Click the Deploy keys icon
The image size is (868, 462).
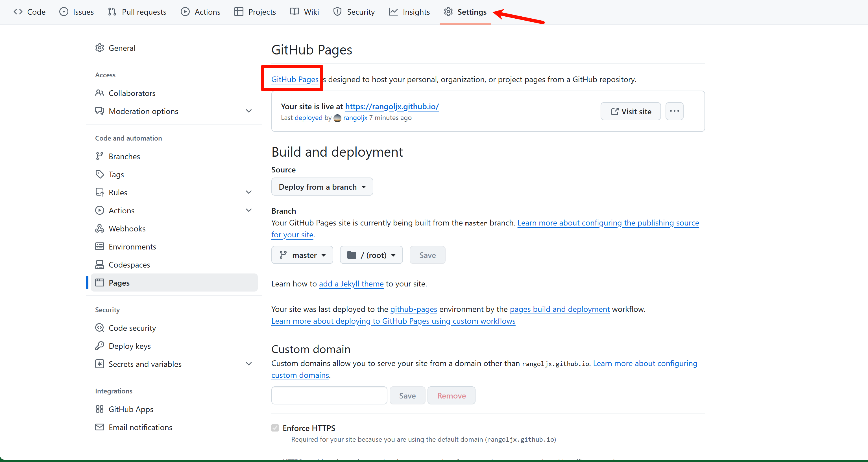point(100,346)
